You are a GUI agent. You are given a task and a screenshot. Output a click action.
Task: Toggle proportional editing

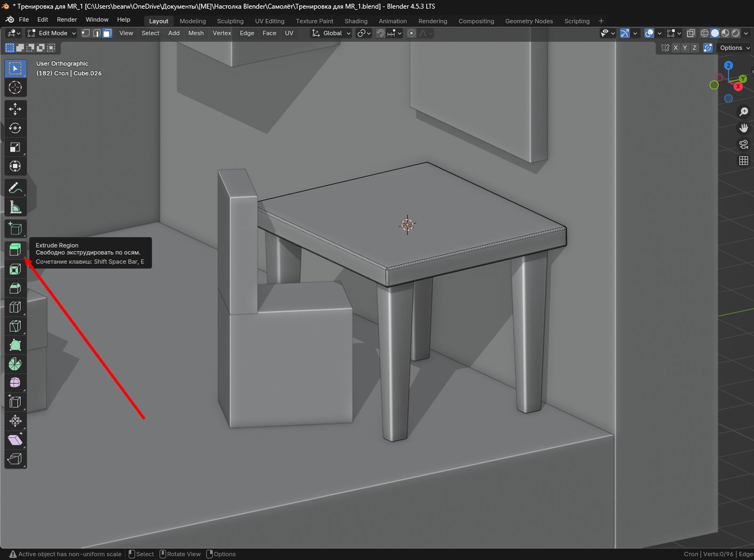[x=411, y=33]
